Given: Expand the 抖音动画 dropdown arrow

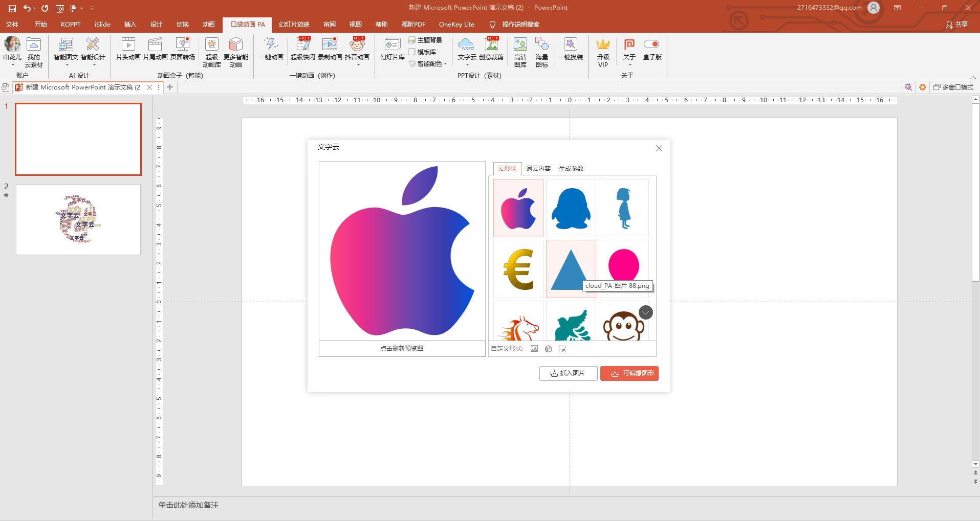Looking at the screenshot, I should pos(357,65).
